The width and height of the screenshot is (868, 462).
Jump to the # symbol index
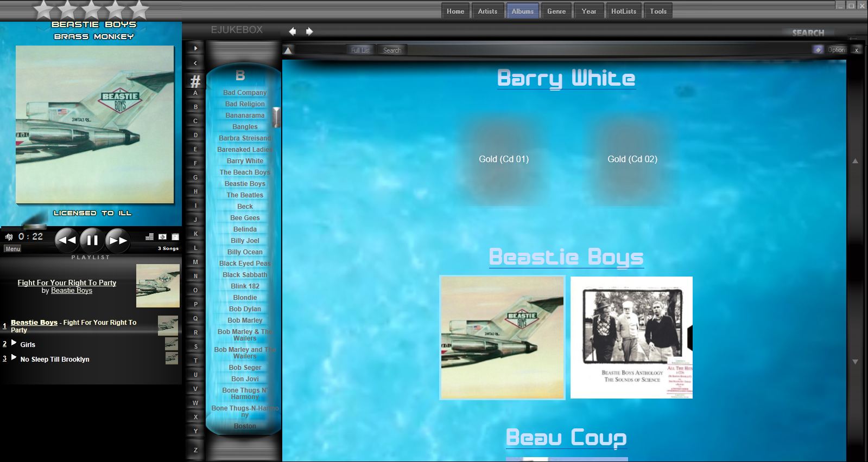195,81
